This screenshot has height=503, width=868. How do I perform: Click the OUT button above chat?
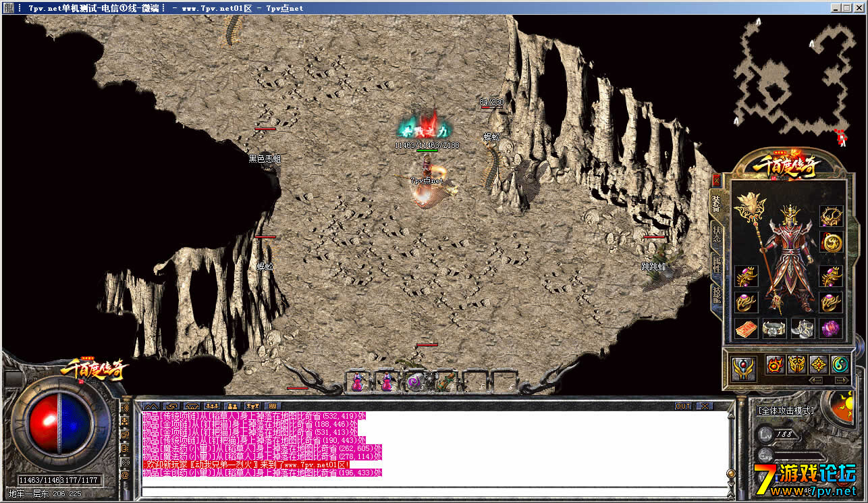coord(683,406)
